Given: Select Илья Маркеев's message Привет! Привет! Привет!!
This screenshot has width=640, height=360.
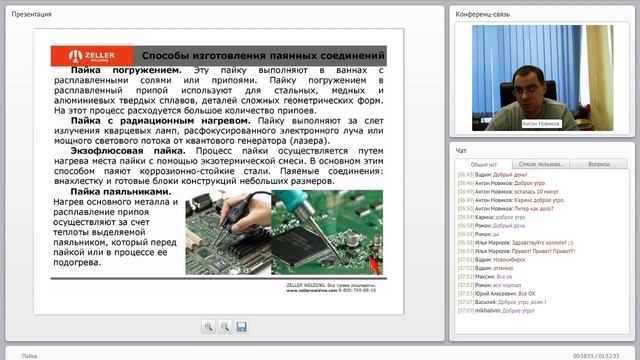Looking at the screenshot, I should pos(516,251).
